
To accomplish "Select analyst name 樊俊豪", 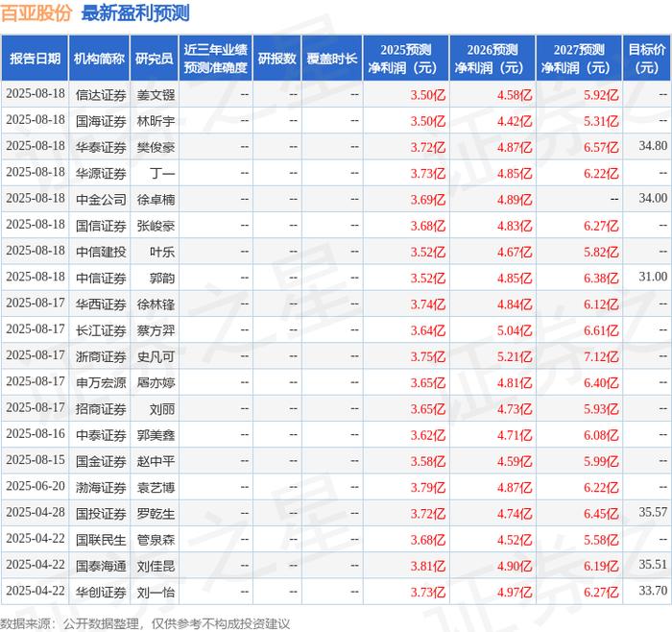I will [x=156, y=147].
